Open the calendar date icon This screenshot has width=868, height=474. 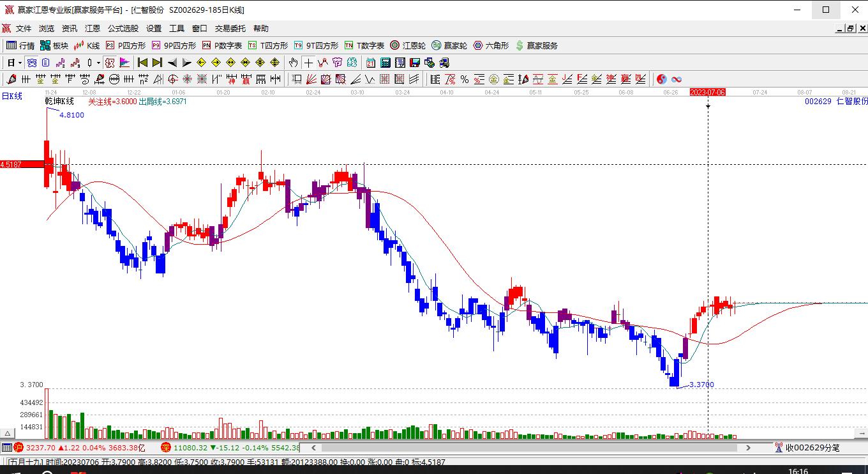[x=371, y=63]
